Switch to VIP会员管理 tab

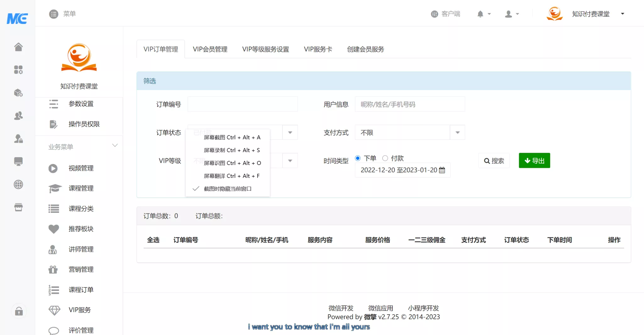tap(210, 49)
